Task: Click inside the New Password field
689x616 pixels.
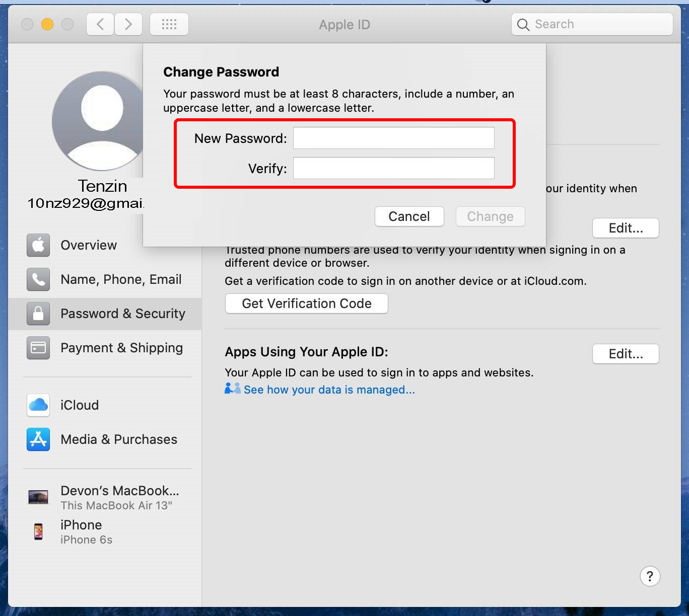Action: click(x=393, y=137)
